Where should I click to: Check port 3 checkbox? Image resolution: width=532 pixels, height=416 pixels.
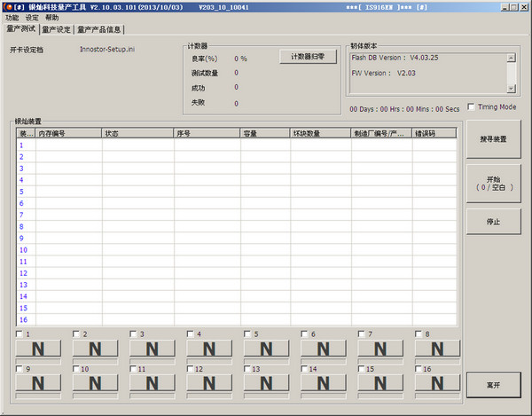click(133, 334)
